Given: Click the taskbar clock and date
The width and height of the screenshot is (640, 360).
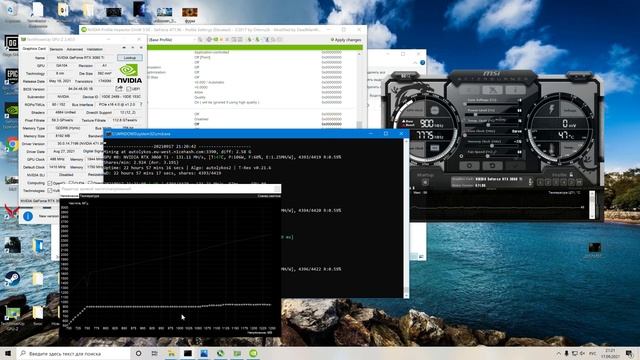Looking at the screenshot, I should (611, 353).
